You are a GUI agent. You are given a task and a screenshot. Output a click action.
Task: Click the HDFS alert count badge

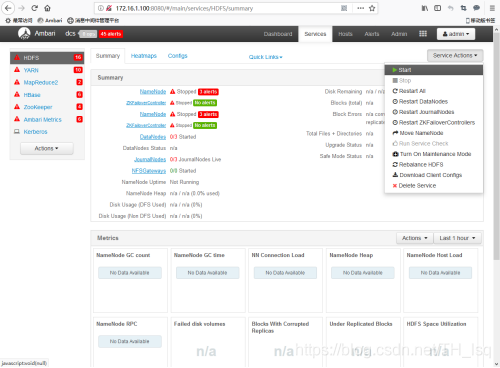78,57
